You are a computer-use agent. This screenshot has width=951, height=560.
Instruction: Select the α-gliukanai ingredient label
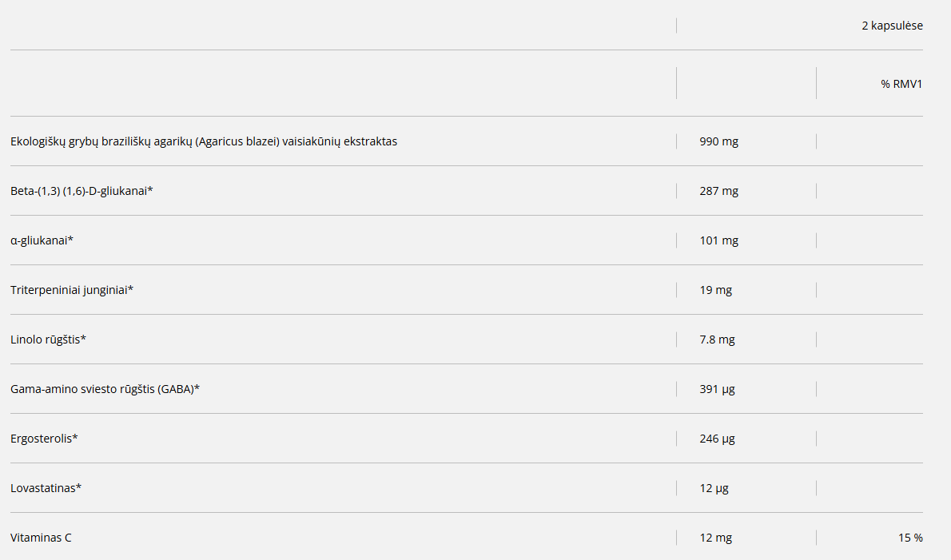pos(42,240)
